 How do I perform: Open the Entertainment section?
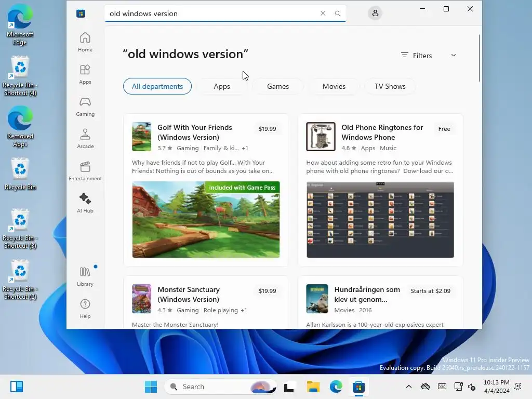click(85, 171)
